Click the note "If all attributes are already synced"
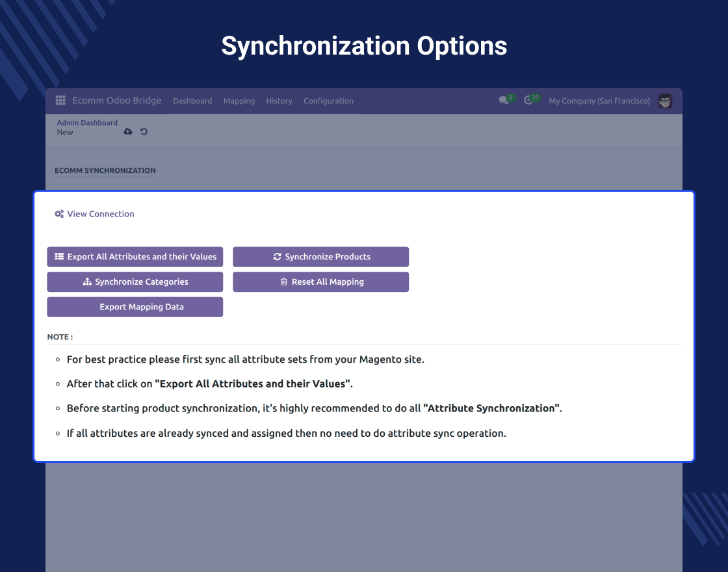This screenshot has width=728, height=572. (287, 433)
